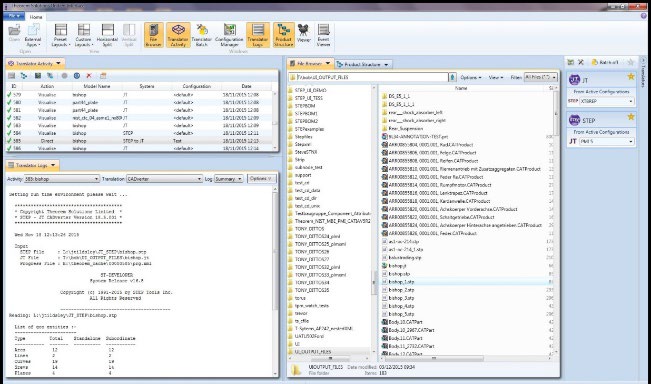Click the red X delete icon in activity toolbar

[x=89, y=76]
